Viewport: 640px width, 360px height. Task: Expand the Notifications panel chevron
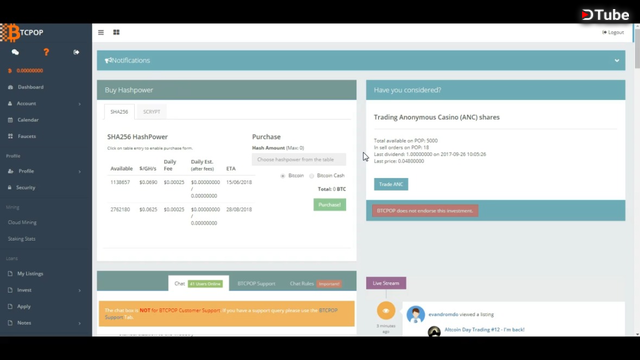pyautogui.click(x=617, y=60)
